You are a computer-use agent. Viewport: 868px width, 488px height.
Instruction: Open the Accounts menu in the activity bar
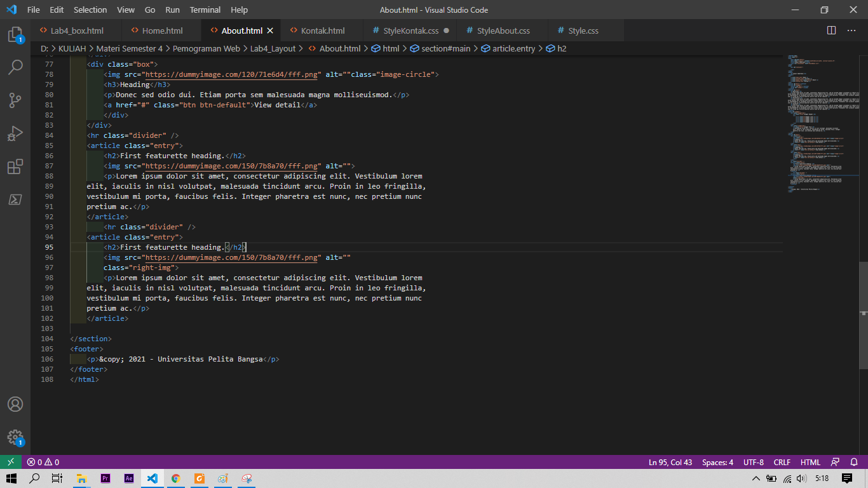(x=15, y=403)
